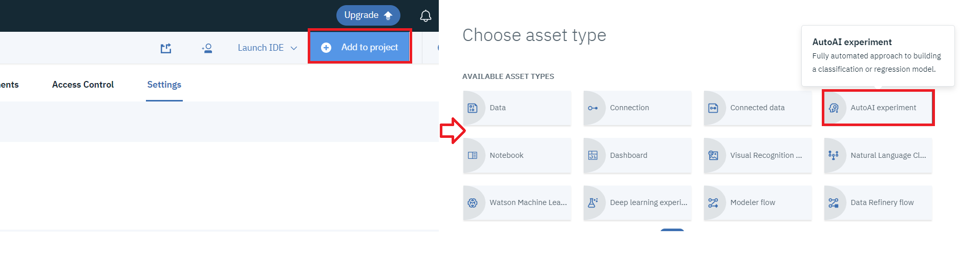The image size is (980, 266).
Task: Switch to the Settings tab
Action: [164, 85]
